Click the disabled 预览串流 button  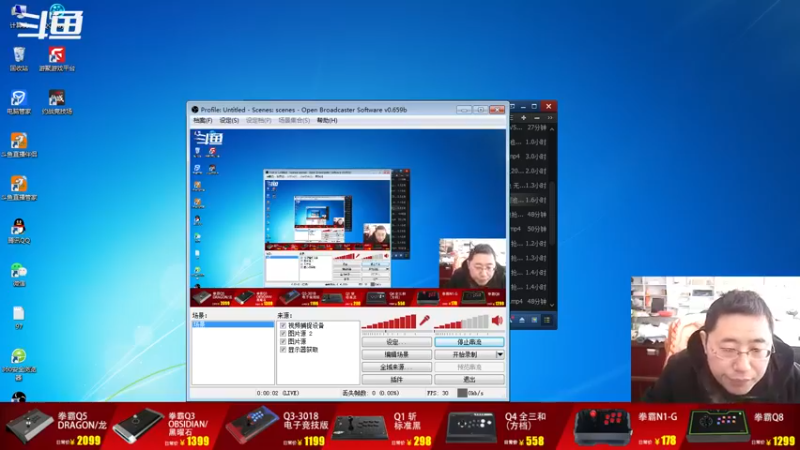[x=469, y=367]
